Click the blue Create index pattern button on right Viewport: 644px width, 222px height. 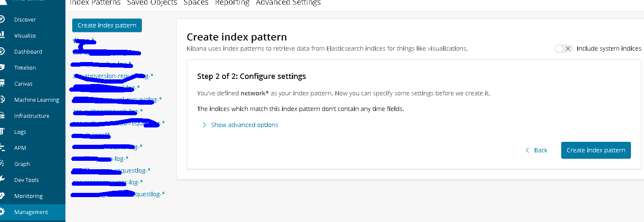tap(595, 150)
